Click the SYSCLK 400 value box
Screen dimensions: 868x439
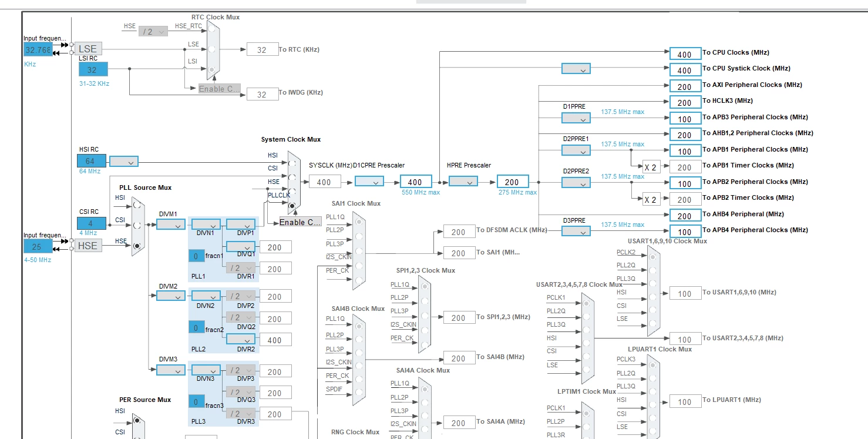click(x=325, y=182)
